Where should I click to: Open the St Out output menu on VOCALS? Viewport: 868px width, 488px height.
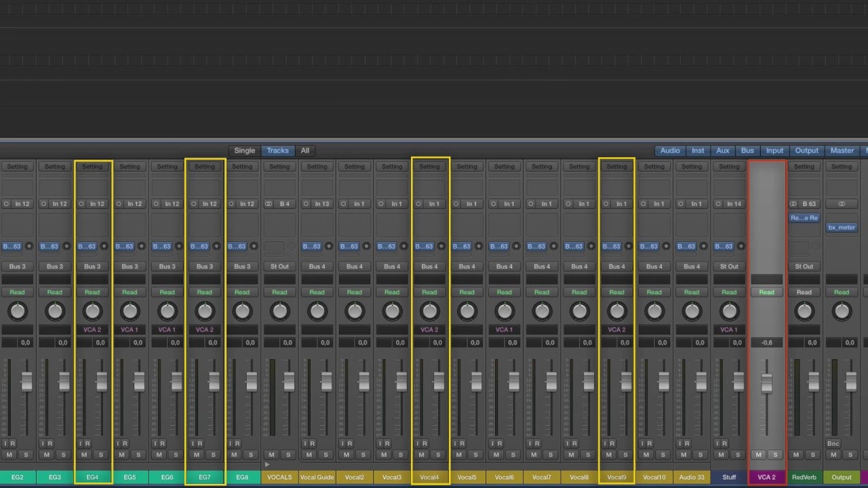[279, 266]
